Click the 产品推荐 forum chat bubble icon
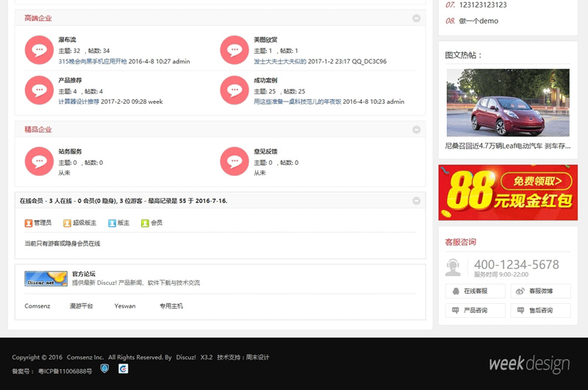The image size is (588, 390). 39,90
